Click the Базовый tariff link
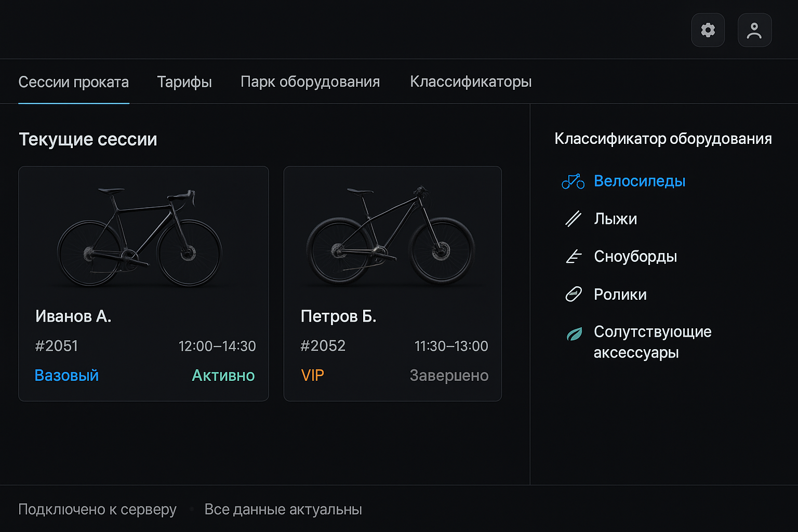798x532 pixels. [66, 375]
